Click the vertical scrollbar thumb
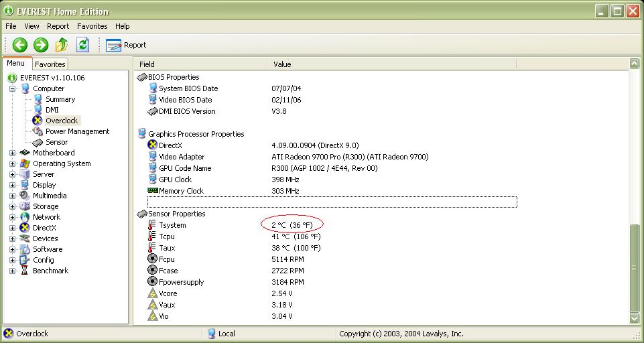The height and width of the screenshot is (343, 644). click(635, 268)
